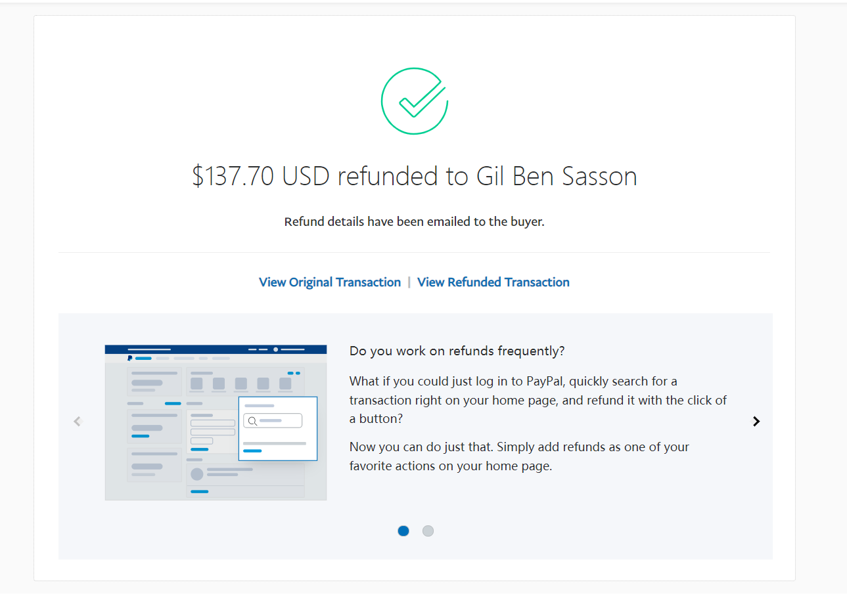
Task: Click the 'Refund details have been emailed' message
Action: tap(415, 222)
